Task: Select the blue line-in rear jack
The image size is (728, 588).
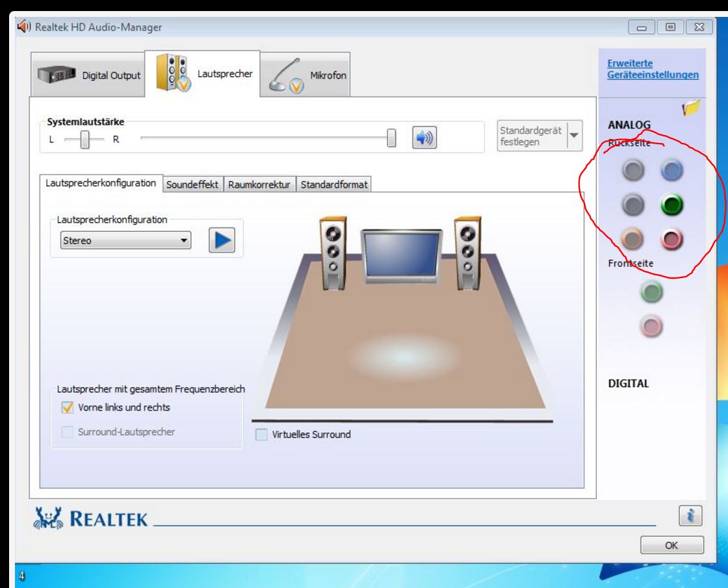Action: (x=672, y=170)
